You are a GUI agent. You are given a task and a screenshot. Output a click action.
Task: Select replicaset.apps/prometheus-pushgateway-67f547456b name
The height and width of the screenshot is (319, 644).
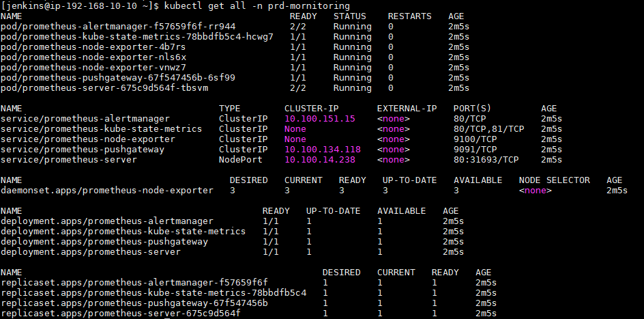tap(134, 303)
